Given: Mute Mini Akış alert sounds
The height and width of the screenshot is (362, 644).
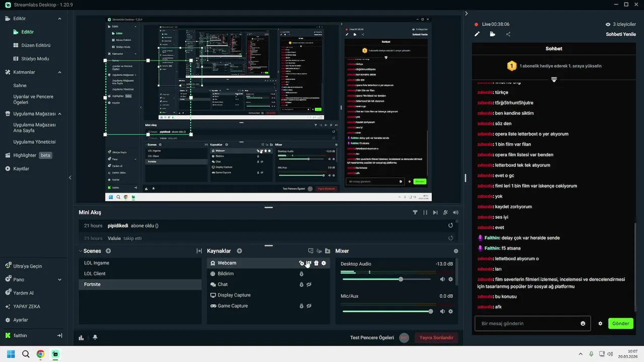Looking at the screenshot, I should (455, 213).
